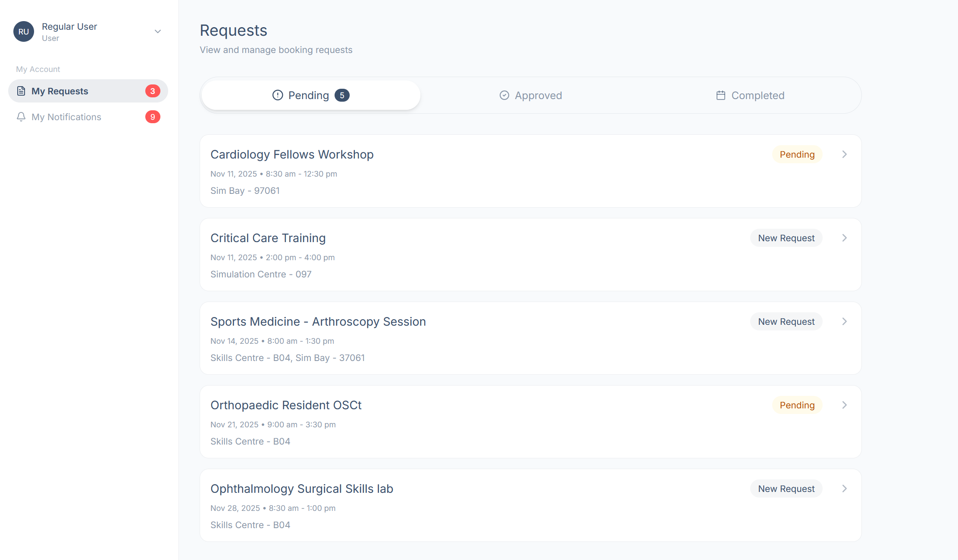The height and width of the screenshot is (560, 958).
Task: Open the Orthopaedic Resident OSCt request
Action: point(531,422)
